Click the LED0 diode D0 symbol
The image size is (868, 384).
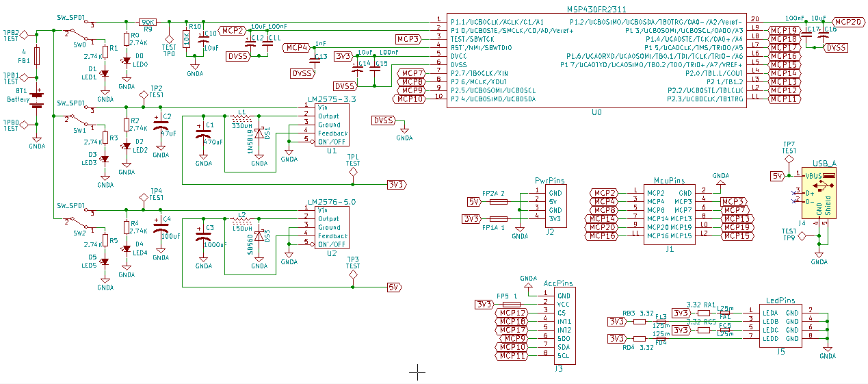point(126,61)
